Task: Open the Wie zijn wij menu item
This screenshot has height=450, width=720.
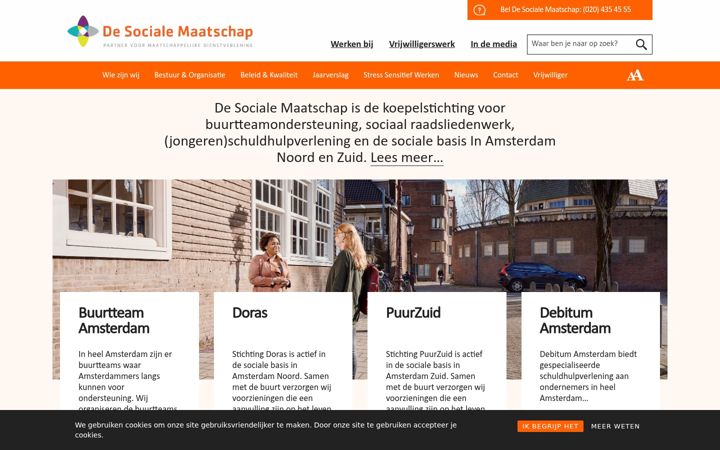Action: coord(121,75)
